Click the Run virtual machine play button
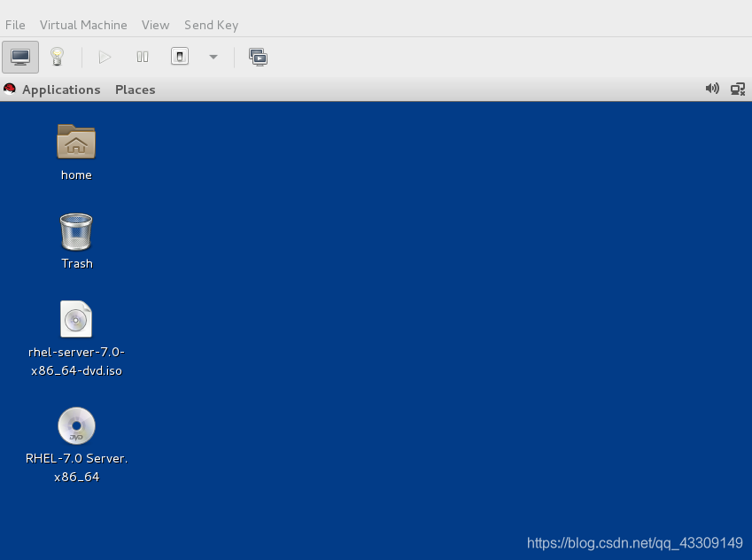 point(105,57)
